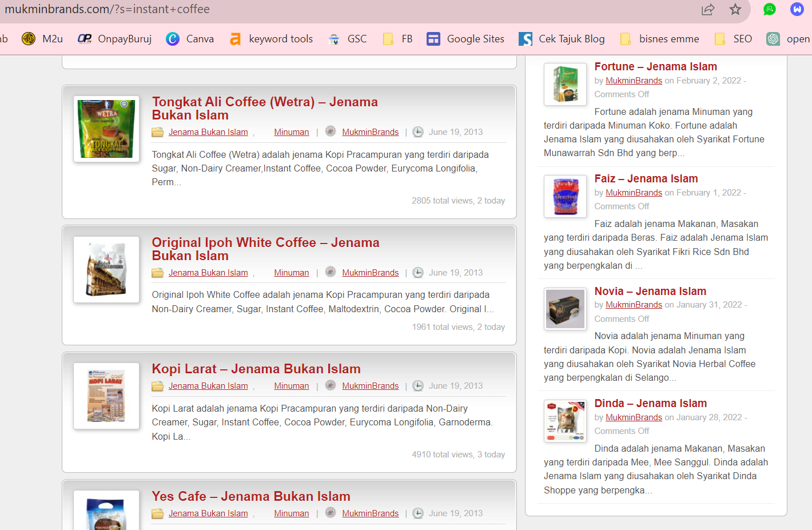Image resolution: width=812 pixels, height=530 pixels.
Task: Open the GSC bookmark
Action: tap(348, 39)
